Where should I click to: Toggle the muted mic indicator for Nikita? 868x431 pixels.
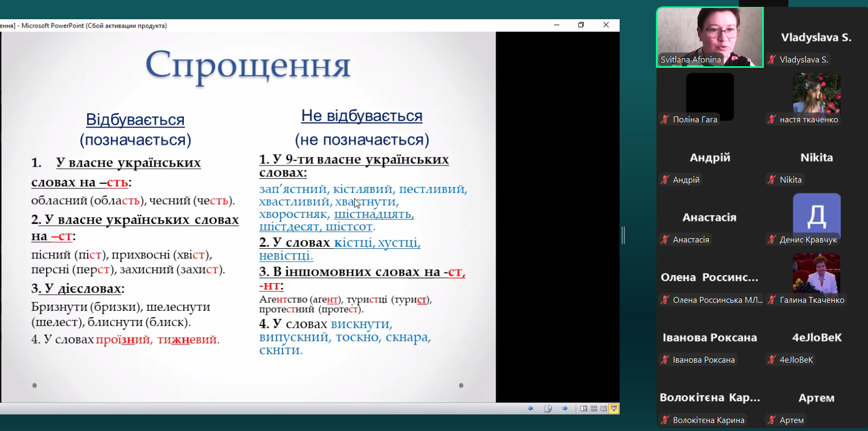[x=772, y=180]
